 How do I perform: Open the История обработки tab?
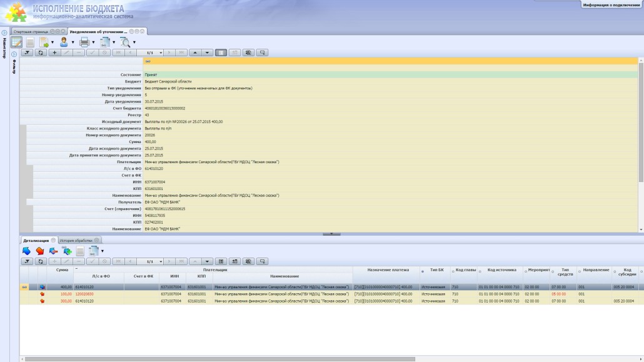coord(76,240)
